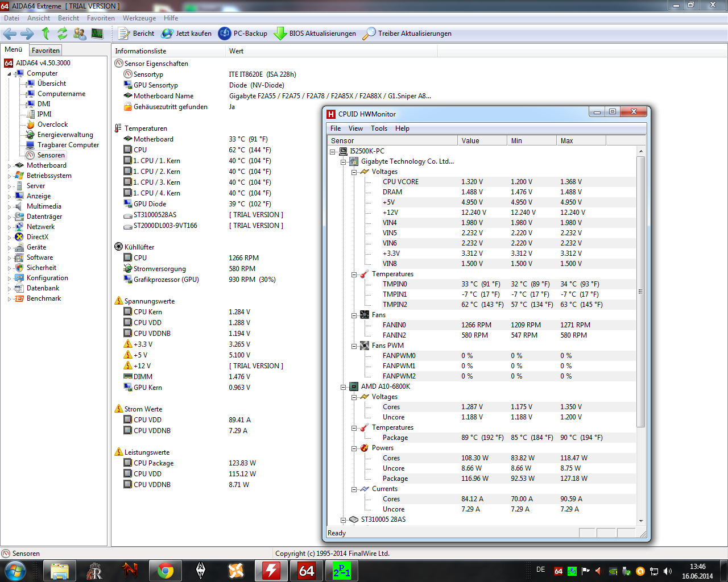Click the red lightning bolt taskbar icon
This screenshot has height=582, width=728.
point(271,571)
